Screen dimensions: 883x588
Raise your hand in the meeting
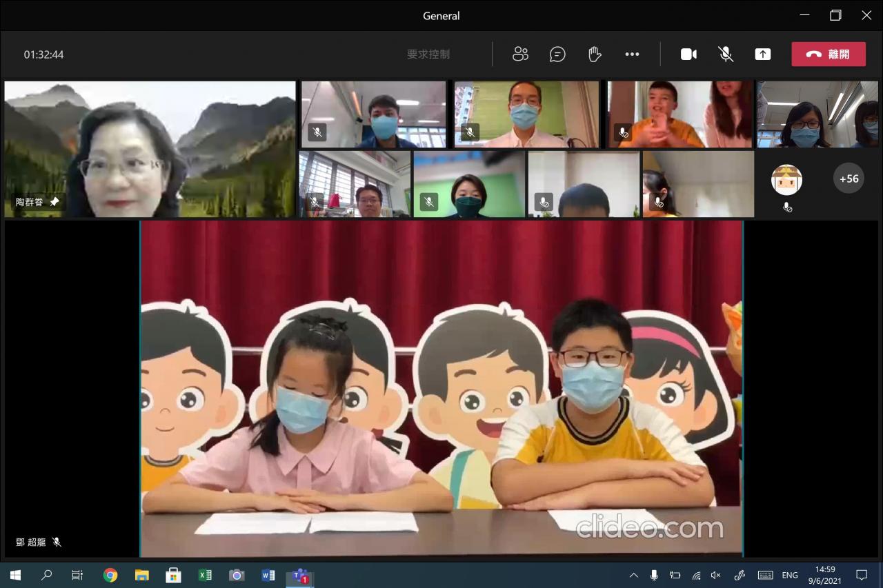(x=595, y=54)
